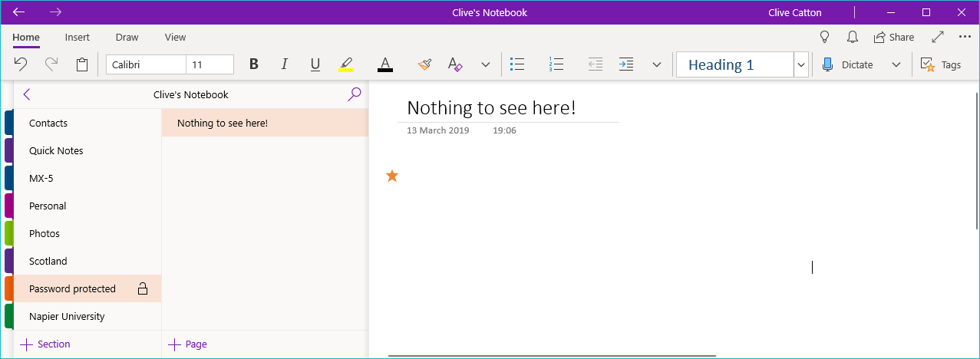Expand more font formatting options
The height and width of the screenshot is (359, 980).
485,64
